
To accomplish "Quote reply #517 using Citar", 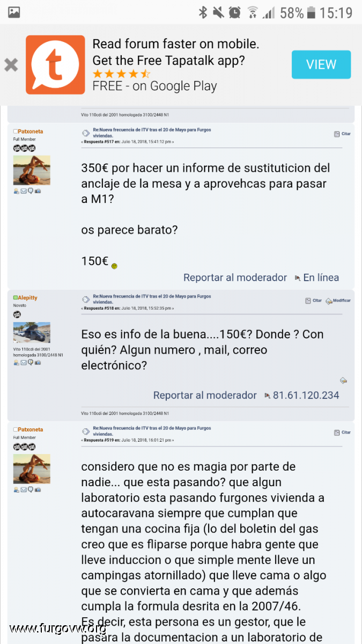I will pyautogui.click(x=342, y=134).
